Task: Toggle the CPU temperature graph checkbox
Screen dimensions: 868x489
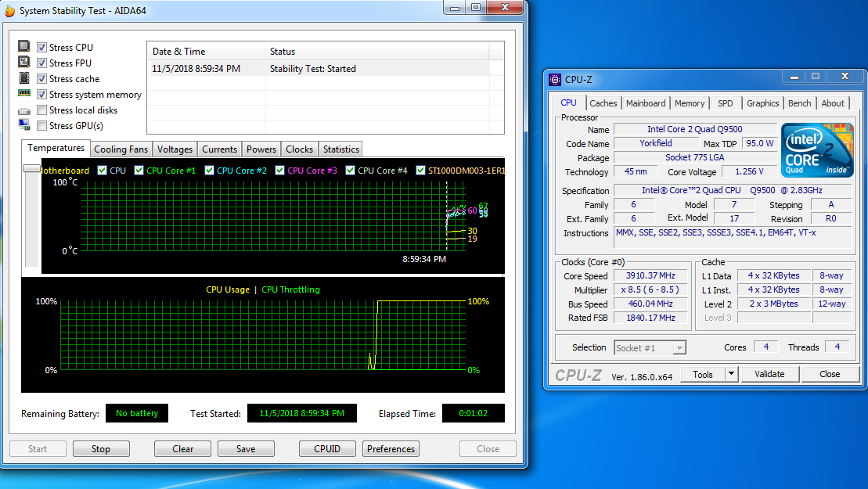Action: [102, 171]
